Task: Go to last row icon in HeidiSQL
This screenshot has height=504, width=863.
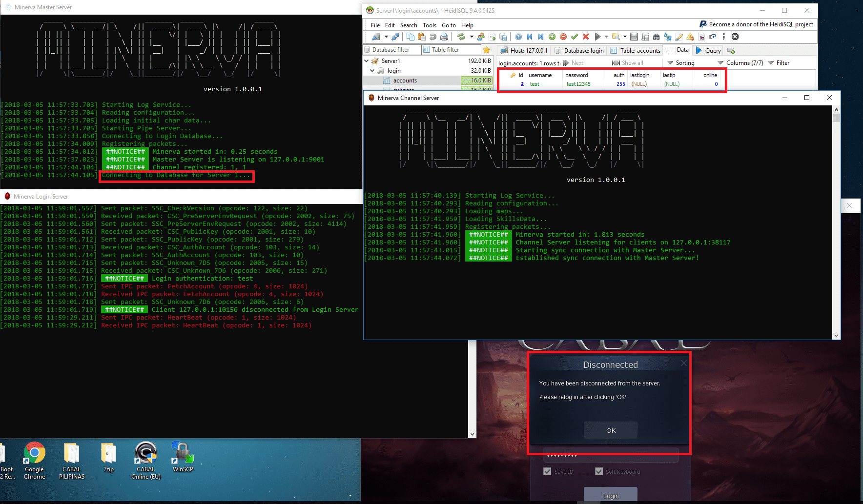Action: (x=541, y=37)
